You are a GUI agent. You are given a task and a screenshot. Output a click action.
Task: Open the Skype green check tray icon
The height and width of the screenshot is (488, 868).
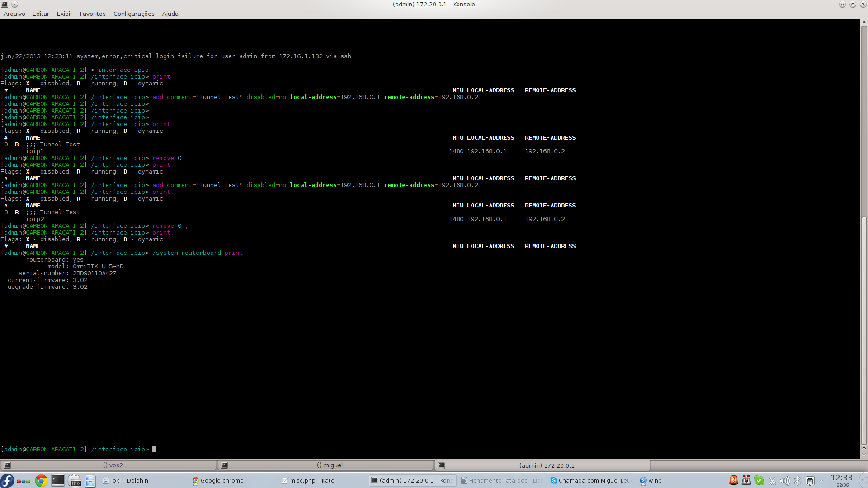tap(759, 480)
